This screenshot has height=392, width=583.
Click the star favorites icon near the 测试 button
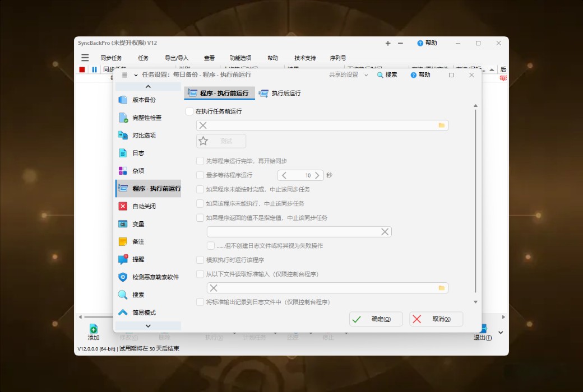tap(203, 141)
